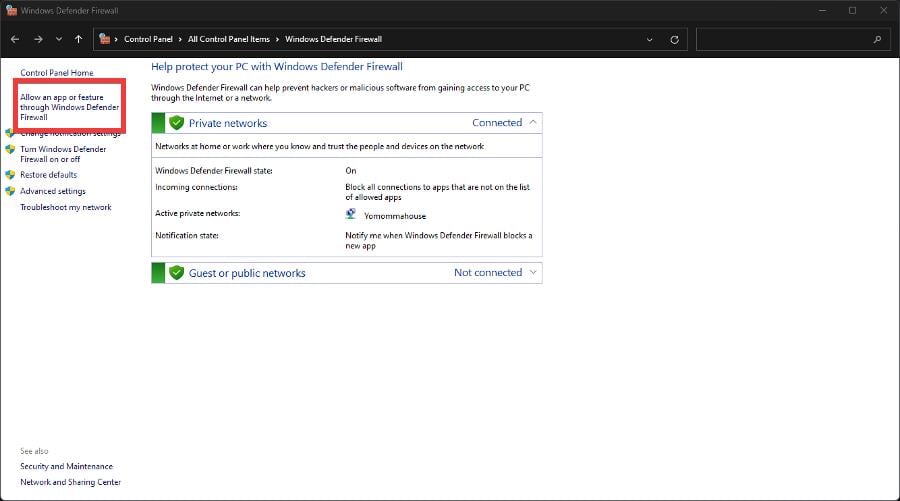
Task: Maximize the Windows Defender Firewall window
Action: (x=852, y=10)
